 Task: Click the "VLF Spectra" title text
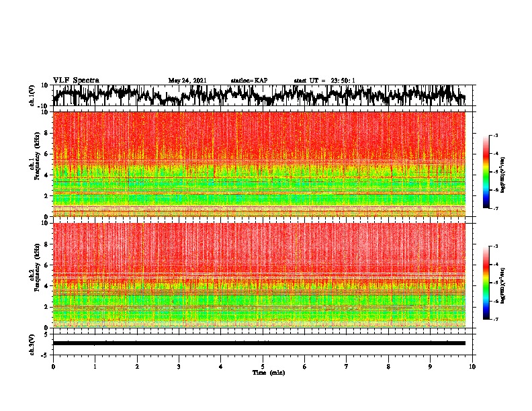[x=76, y=81]
